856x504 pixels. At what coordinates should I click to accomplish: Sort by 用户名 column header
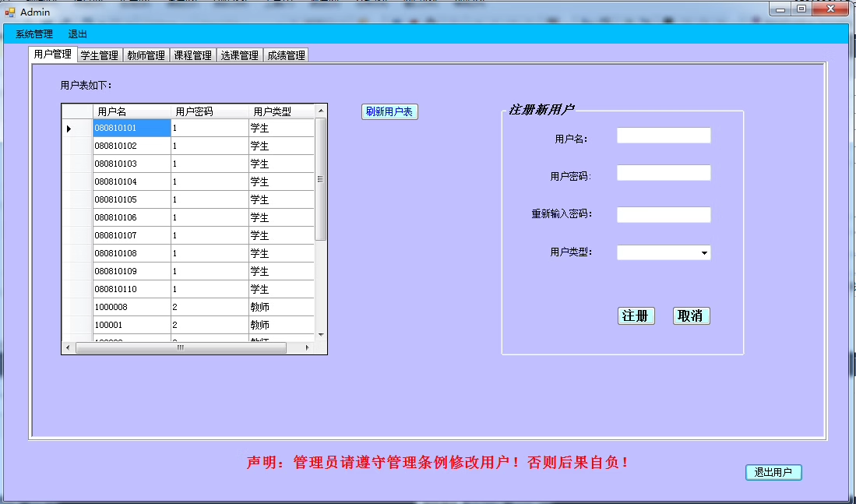(x=132, y=111)
